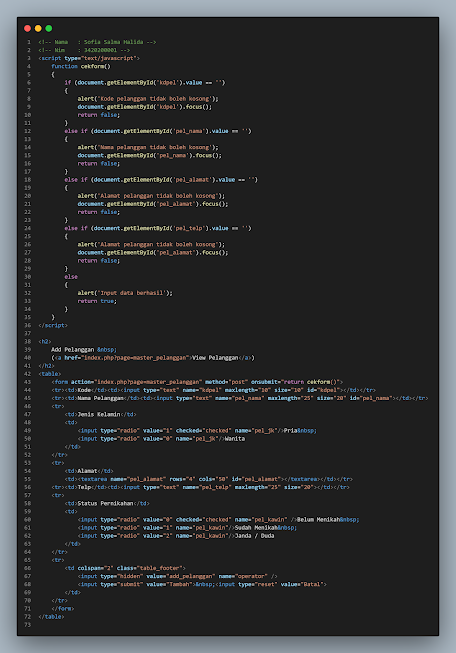
Task: Click the else if checking 'pel_nama' value
Action: click(x=158, y=131)
